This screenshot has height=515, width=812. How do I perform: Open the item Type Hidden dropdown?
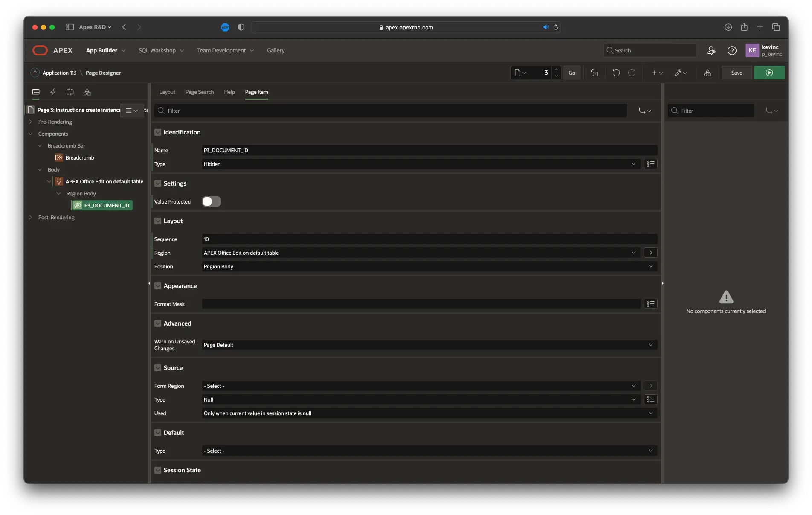(x=421, y=164)
